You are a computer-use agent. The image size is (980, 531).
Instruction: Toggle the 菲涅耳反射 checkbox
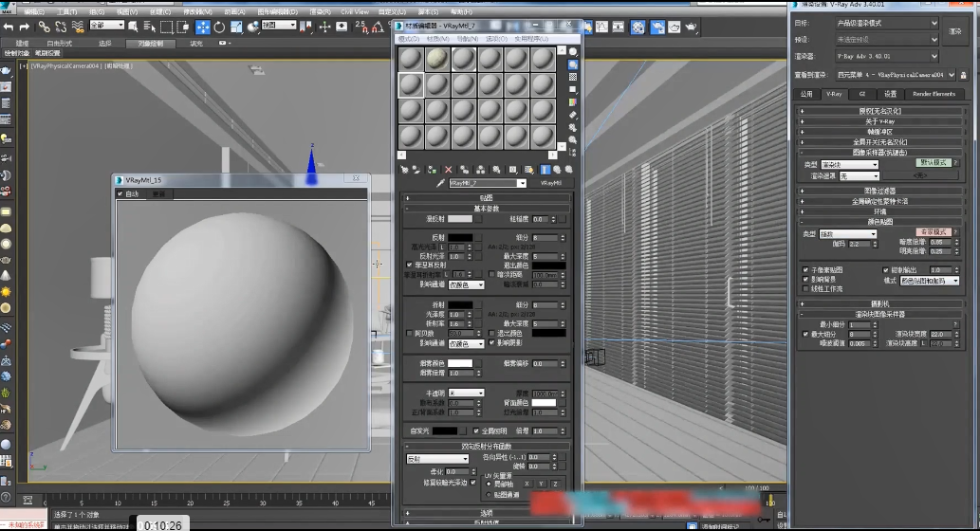(410, 265)
